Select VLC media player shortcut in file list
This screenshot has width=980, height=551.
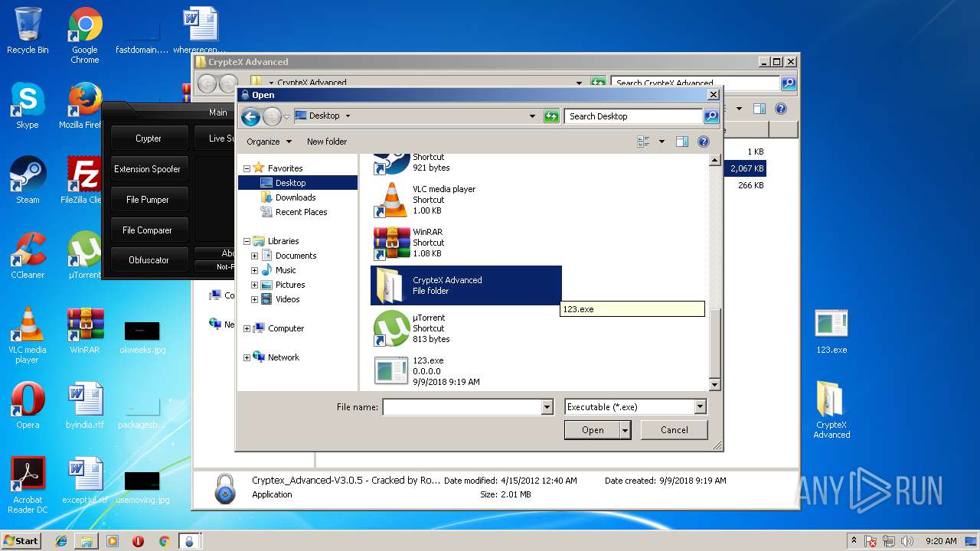(x=465, y=200)
